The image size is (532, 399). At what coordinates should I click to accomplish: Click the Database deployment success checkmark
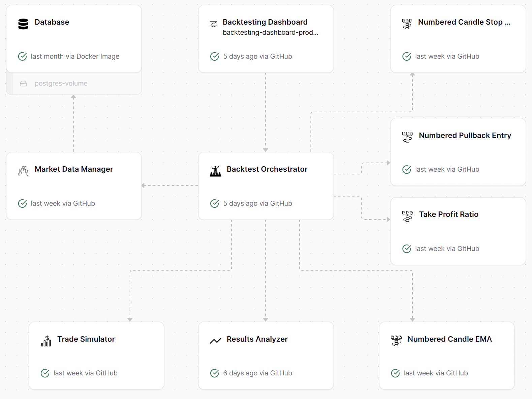23,56
